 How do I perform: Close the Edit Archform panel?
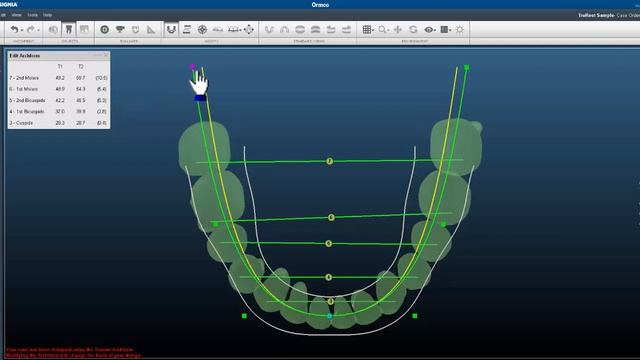(x=106, y=55)
